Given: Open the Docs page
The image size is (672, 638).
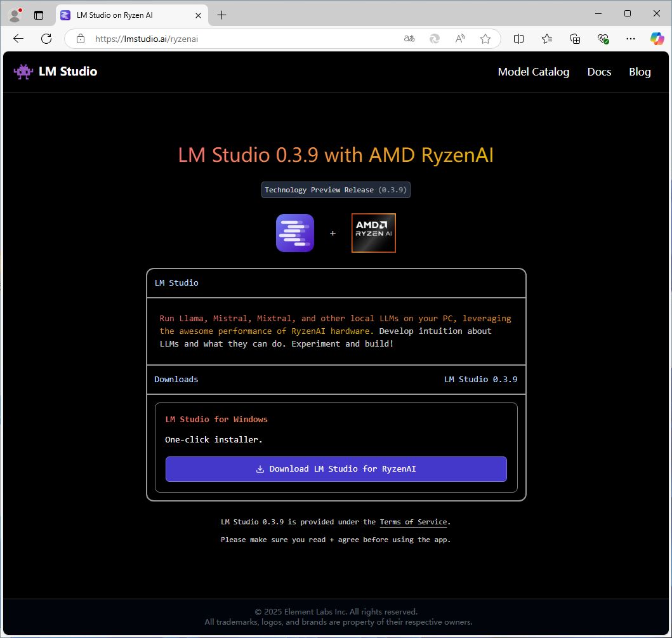Looking at the screenshot, I should pyautogui.click(x=599, y=72).
